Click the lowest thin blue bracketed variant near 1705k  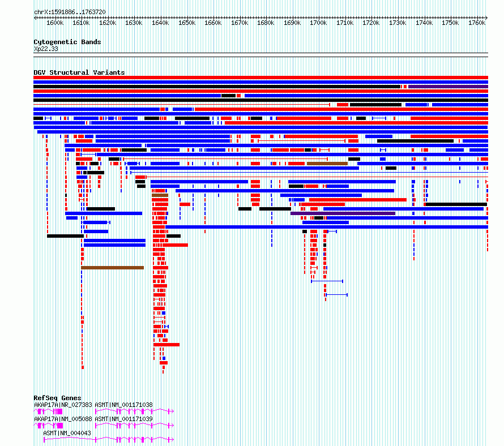coord(336,295)
